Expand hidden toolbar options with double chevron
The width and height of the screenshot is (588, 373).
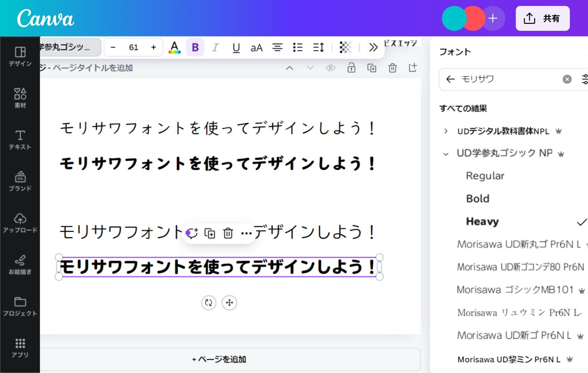tap(373, 47)
